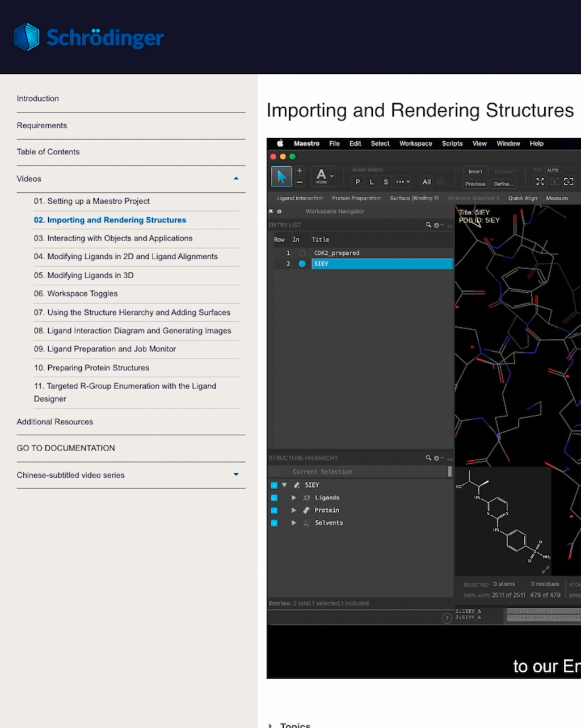Viewport: 581px width, 728px height.
Task: Click the Fit to workspace icon
Action: point(540,182)
